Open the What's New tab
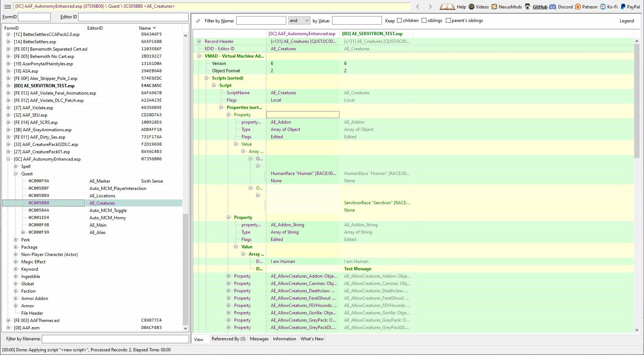The image size is (644, 355). (x=312, y=339)
